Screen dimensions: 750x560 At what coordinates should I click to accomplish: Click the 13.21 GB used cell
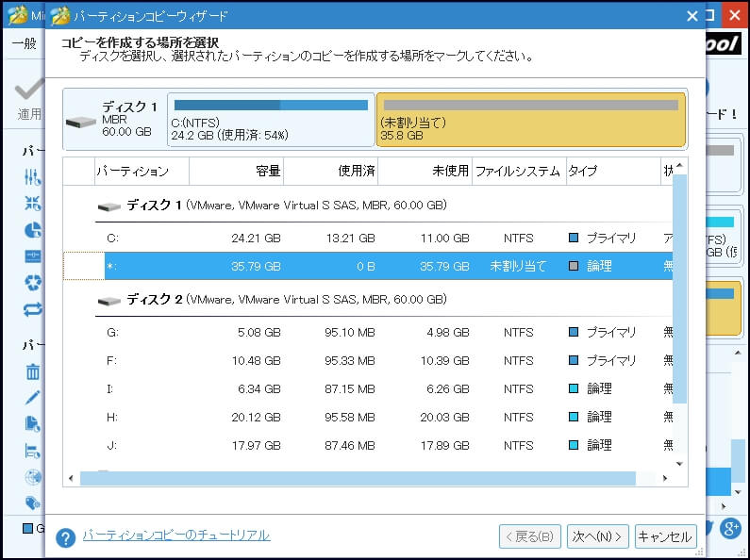(350, 238)
